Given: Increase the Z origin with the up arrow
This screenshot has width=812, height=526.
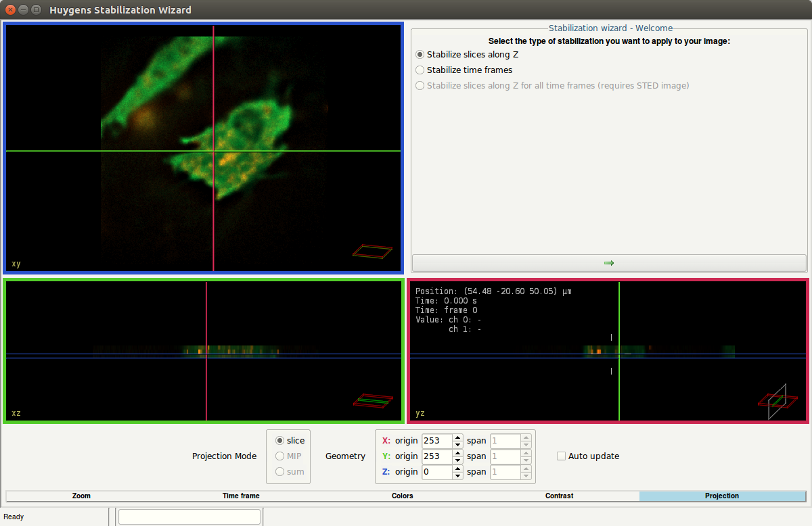Looking at the screenshot, I should click(x=457, y=469).
